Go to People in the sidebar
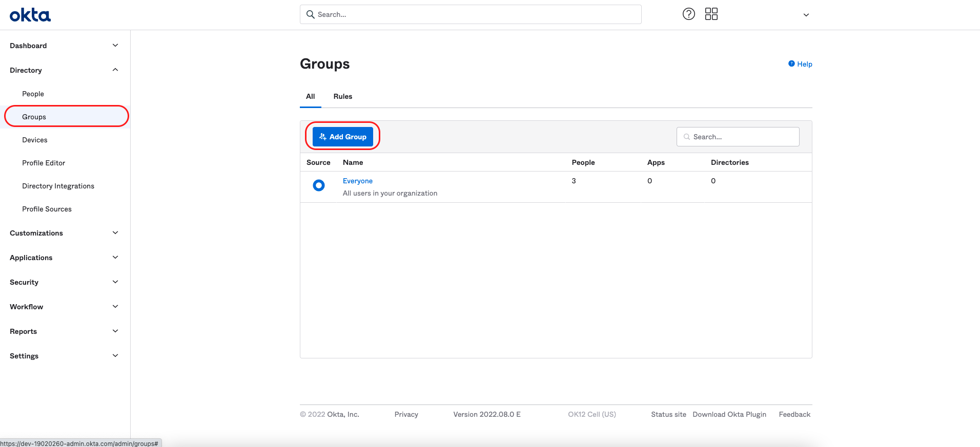Image resolution: width=980 pixels, height=447 pixels. click(x=33, y=94)
